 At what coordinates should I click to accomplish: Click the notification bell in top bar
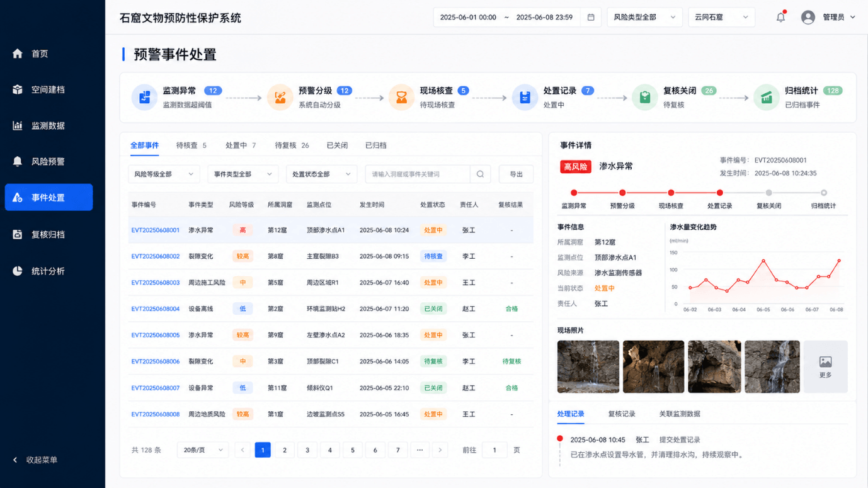coord(780,17)
